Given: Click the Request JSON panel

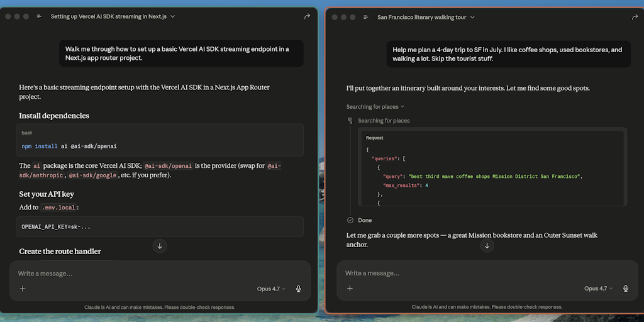Looking at the screenshot, I should click(492, 169).
